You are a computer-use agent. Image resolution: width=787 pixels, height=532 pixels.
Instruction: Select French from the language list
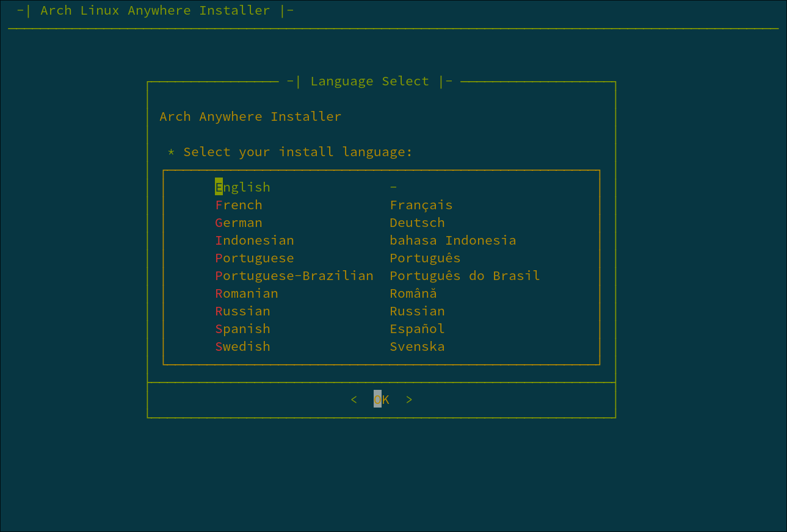pos(238,204)
